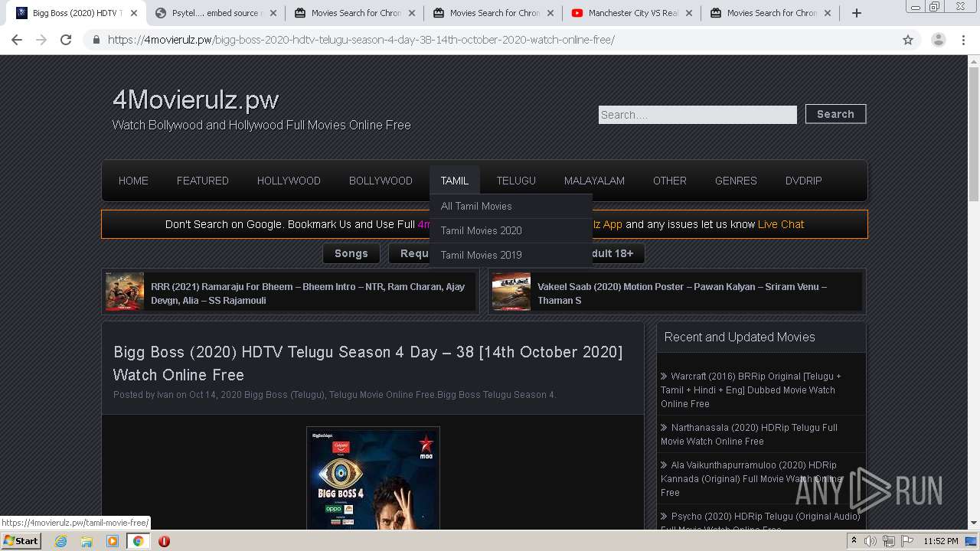Select Tamil Movies 2019 from the dropdown
The height and width of the screenshot is (551, 980).
511,255
